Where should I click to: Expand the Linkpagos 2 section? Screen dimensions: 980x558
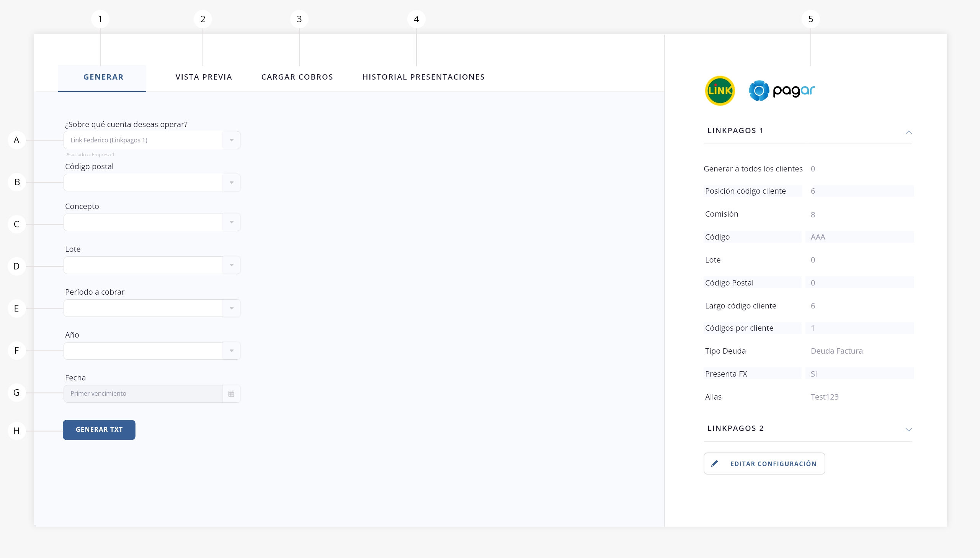coord(908,429)
